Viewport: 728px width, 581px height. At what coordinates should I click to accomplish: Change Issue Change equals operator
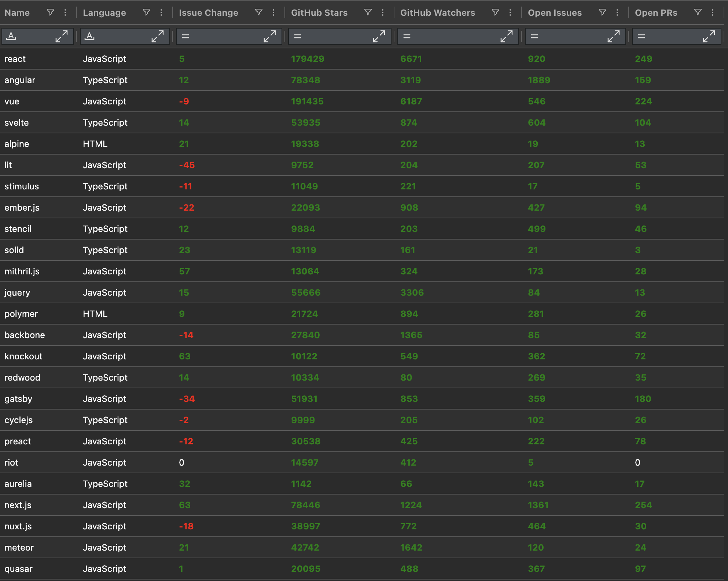[x=185, y=36]
